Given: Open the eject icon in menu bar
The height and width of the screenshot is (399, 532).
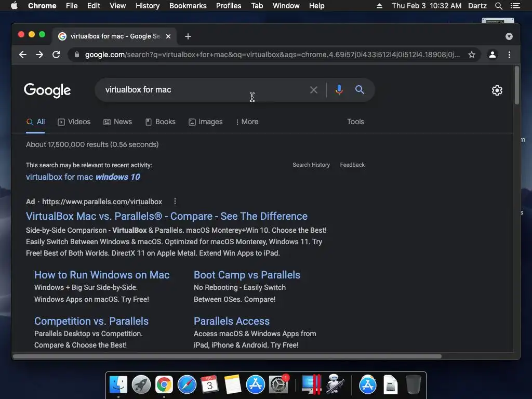Looking at the screenshot, I should click(x=379, y=6).
